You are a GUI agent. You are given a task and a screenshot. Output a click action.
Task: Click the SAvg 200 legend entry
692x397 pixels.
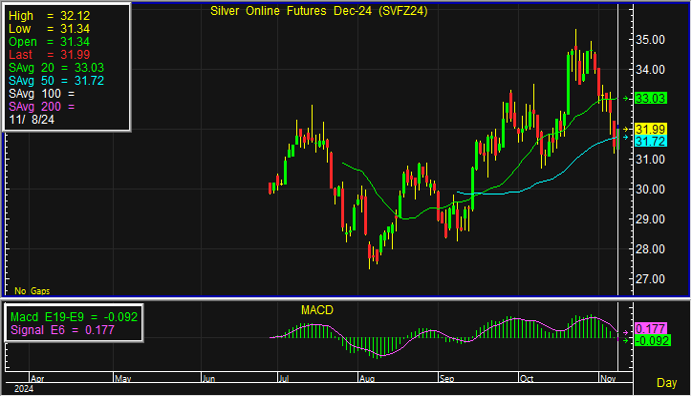click(x=42, y=107)
